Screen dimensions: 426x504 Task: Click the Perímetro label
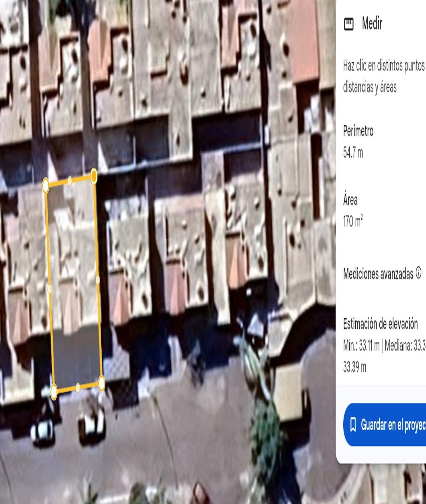358,131
